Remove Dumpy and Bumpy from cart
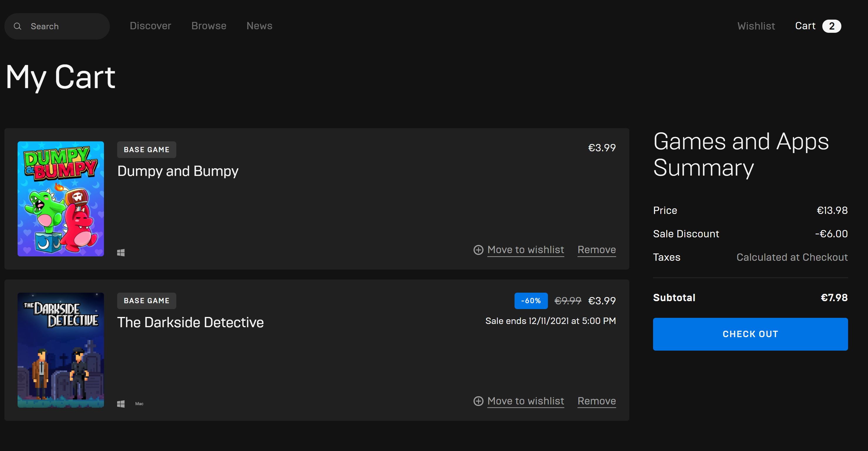Viewport: 868px width, 451px height. click(597, 250)
